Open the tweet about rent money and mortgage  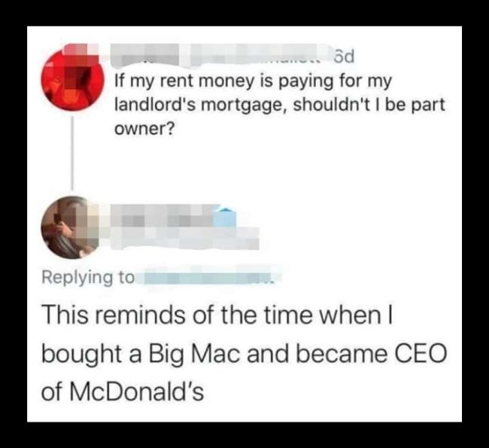(x=279, y=105)
